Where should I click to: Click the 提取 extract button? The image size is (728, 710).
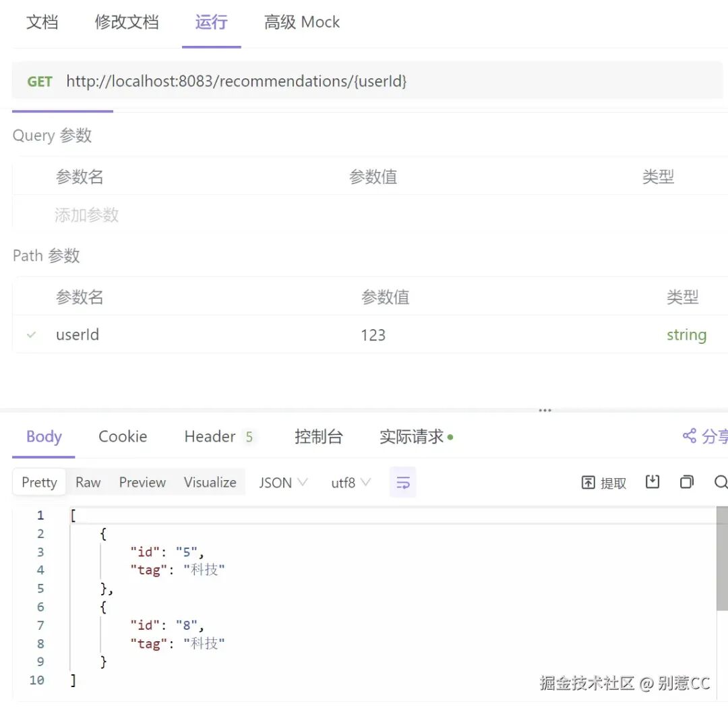603,483
